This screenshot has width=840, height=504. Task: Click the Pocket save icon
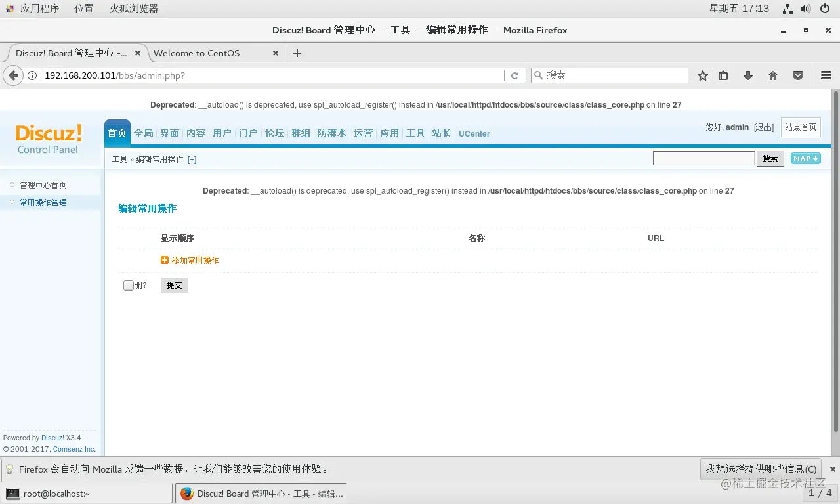click(x=798, y=75)
